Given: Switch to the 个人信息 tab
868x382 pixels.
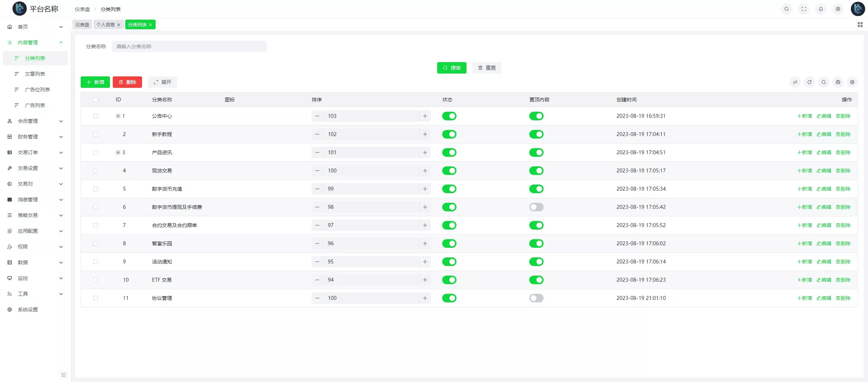Looking at the screenshot, I should coord(106,25).
